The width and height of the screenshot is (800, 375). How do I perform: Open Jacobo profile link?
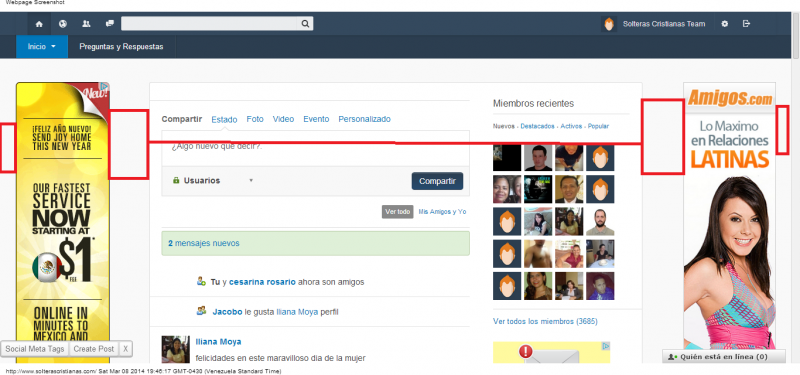click(228, 311)
